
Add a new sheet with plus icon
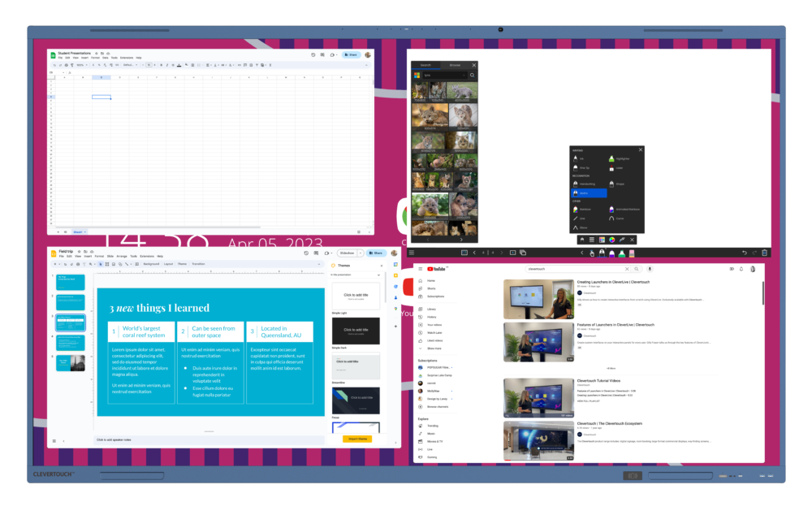click(58, 232)
